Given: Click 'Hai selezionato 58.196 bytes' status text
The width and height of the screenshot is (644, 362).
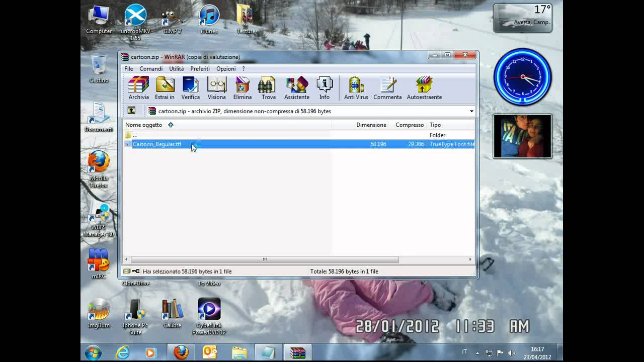Looking at the screenshot, I should click(187, 271).
